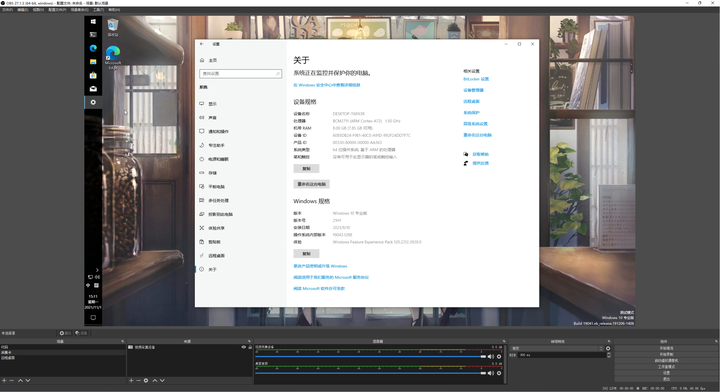Open source Properties (属性) toolbar button

click(x=65, y=333)
